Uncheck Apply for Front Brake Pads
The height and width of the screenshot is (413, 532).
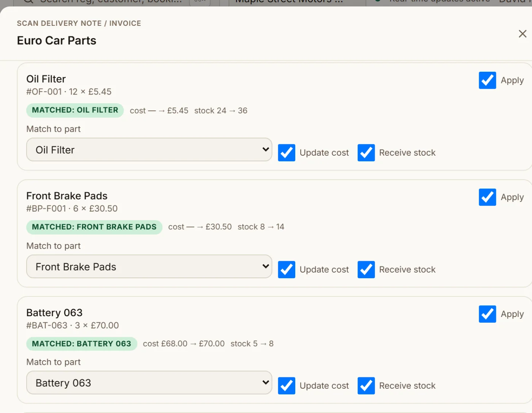click(487, 197)
